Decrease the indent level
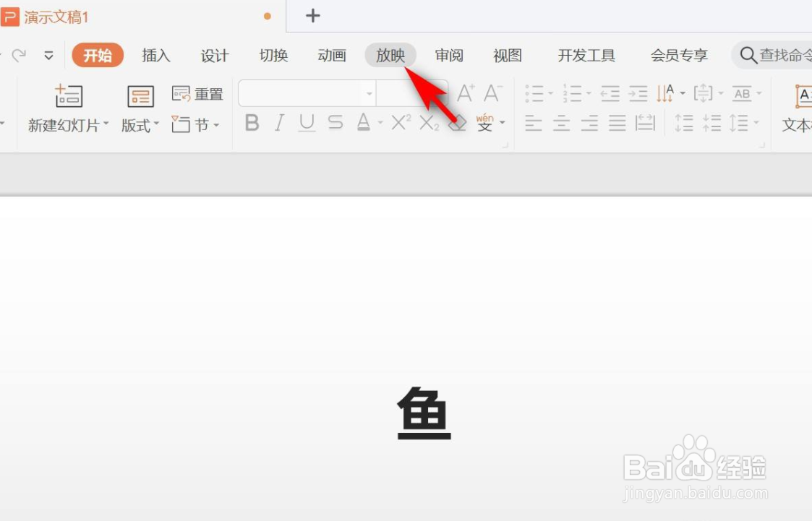Viewport: 812px width, 521px height. pyautogui.click(x=610, y=94)
